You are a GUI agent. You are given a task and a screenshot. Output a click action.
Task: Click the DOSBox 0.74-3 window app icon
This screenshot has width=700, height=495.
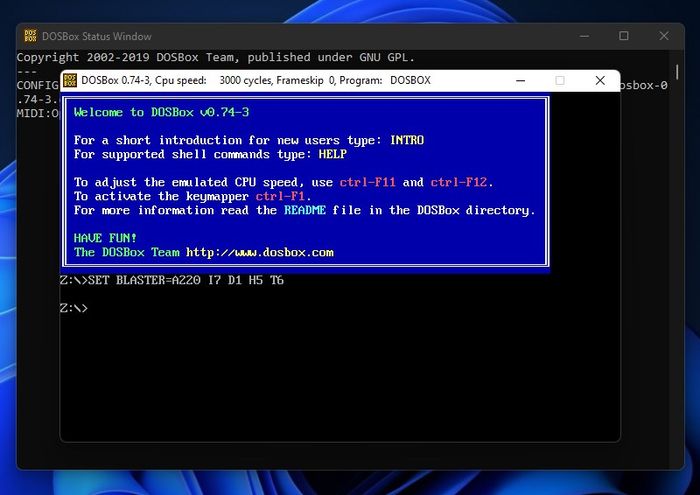70,80
